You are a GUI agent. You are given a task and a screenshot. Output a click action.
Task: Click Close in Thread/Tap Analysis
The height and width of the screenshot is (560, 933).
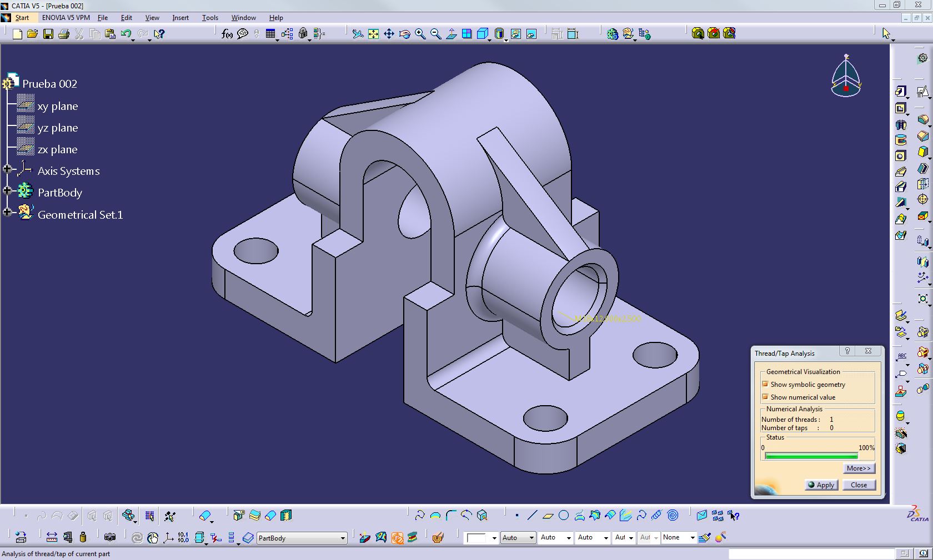point(859,485)
